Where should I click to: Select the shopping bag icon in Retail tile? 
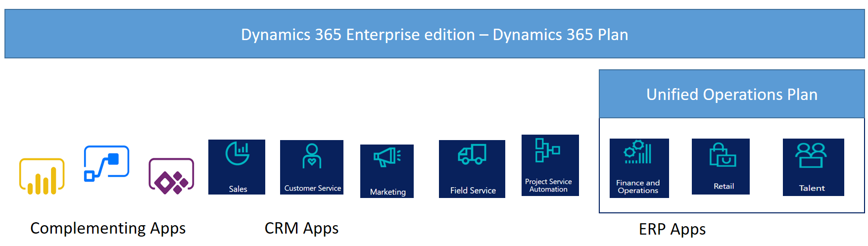tap(723, 155)
